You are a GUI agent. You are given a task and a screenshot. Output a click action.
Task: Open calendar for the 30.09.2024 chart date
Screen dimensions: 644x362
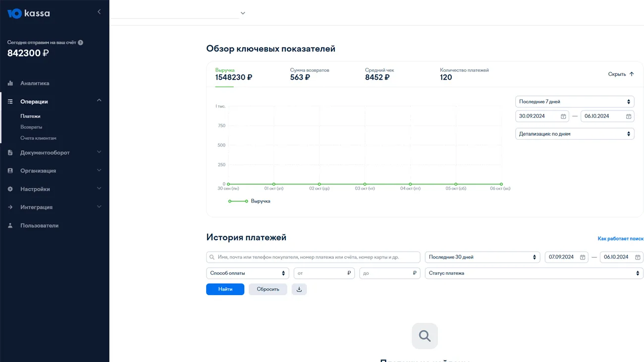563,116
